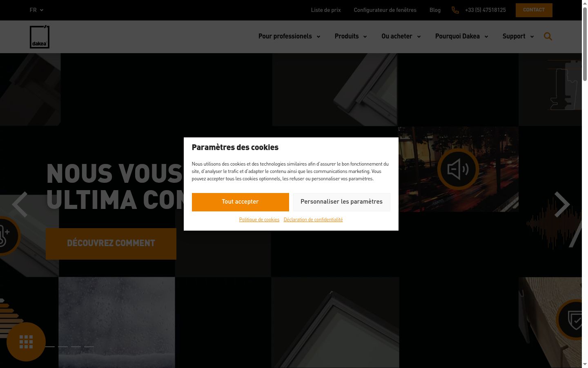Open Déclaration de confidentialité link

click(x=313, y=220)
